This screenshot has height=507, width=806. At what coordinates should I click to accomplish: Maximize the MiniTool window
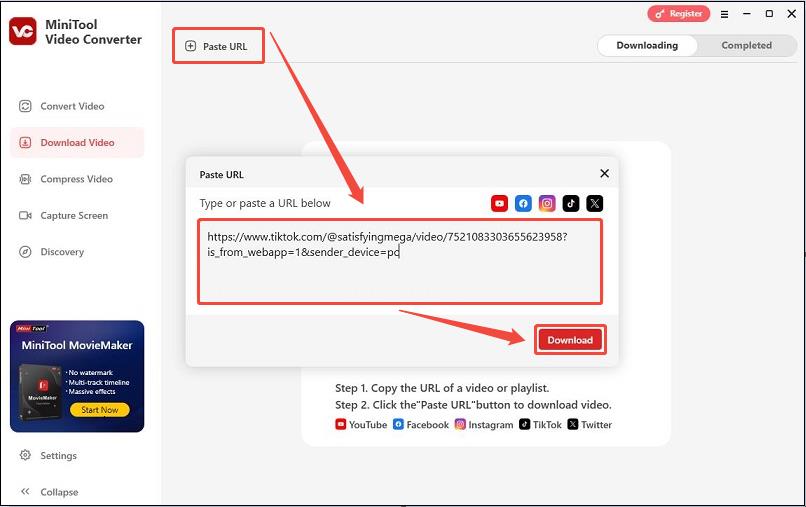770,14
